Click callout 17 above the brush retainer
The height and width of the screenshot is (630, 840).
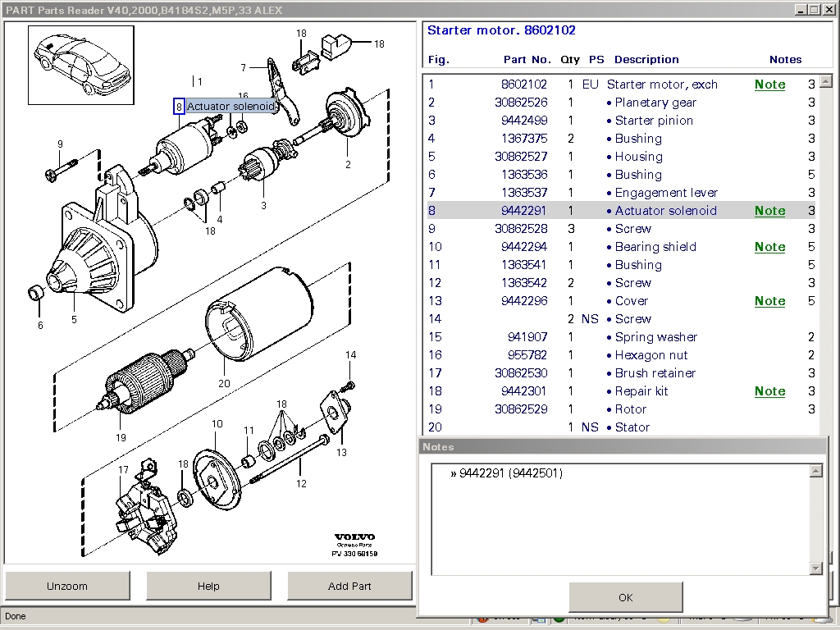click(123, 470)
